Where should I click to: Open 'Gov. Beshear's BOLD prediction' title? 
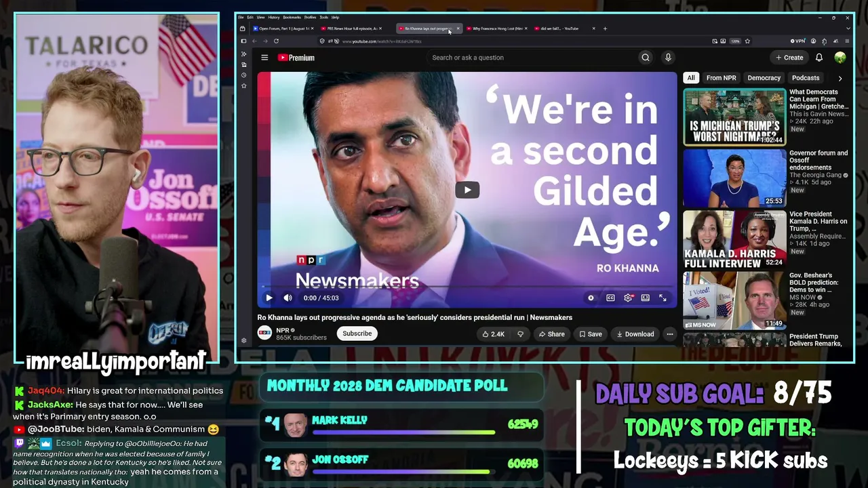point(814,283)
